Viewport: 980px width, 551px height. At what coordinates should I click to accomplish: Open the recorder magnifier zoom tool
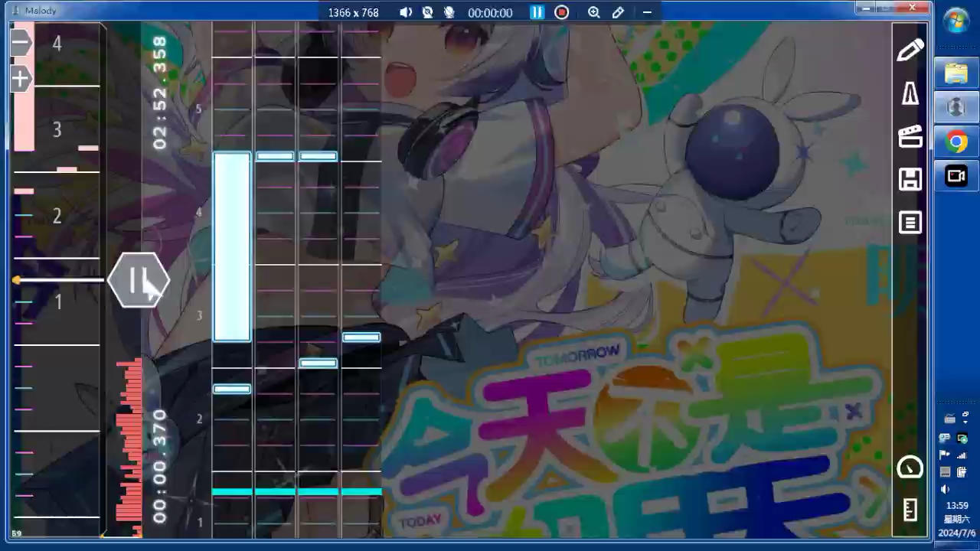tap(594, 12)
